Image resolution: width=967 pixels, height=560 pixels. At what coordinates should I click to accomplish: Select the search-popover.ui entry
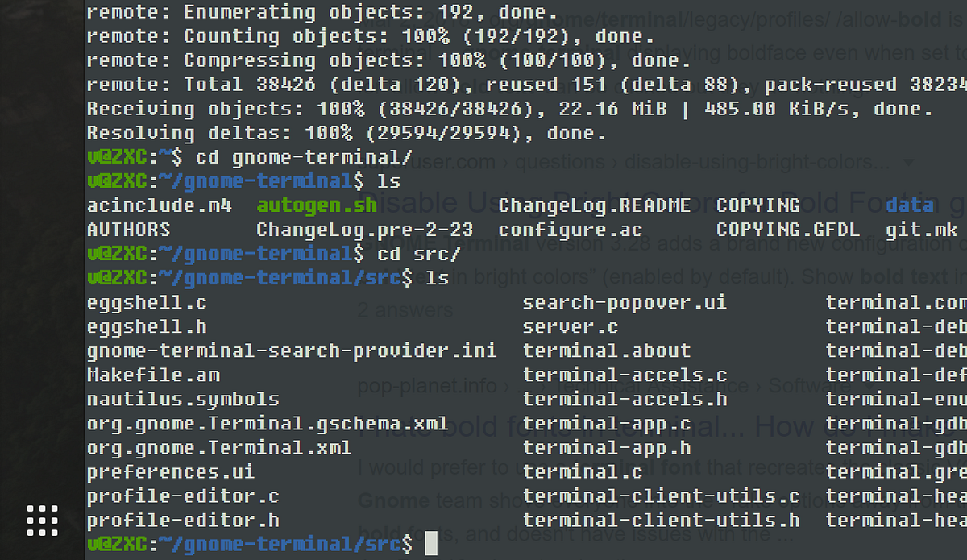tap(625, 302)
